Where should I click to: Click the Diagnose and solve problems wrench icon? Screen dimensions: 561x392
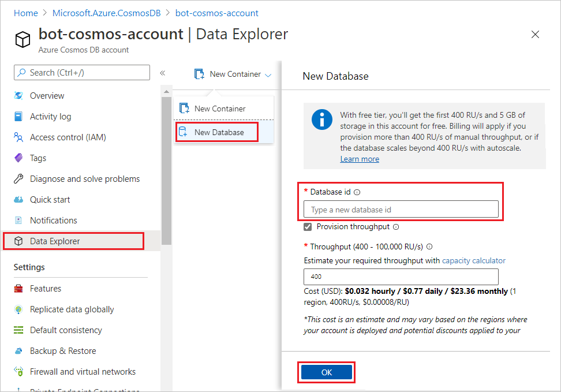pyautogui.click(x=18, y=179)
